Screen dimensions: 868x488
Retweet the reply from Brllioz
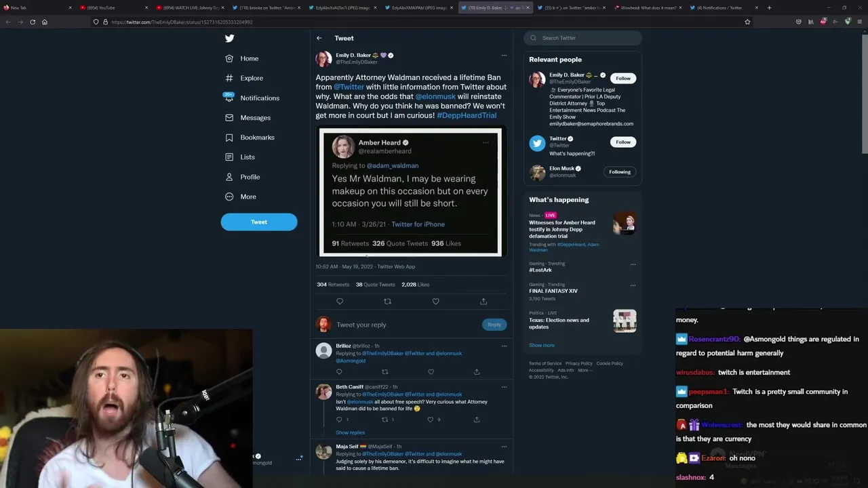pyautogui.click(x=384, y=371)
